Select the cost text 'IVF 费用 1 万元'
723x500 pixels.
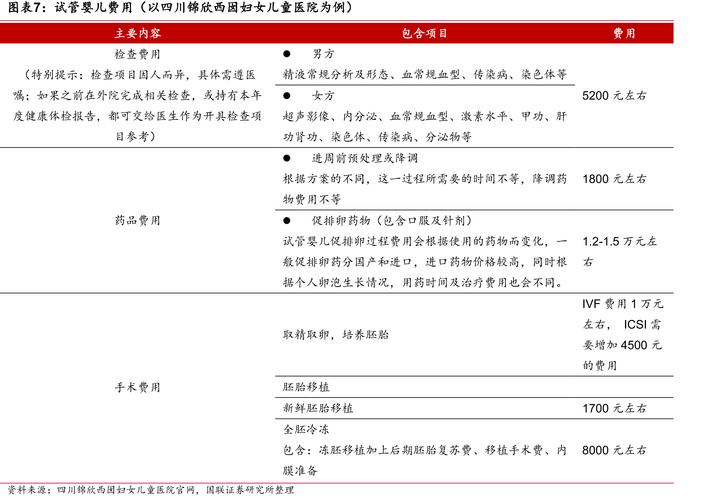pos(622,304)
